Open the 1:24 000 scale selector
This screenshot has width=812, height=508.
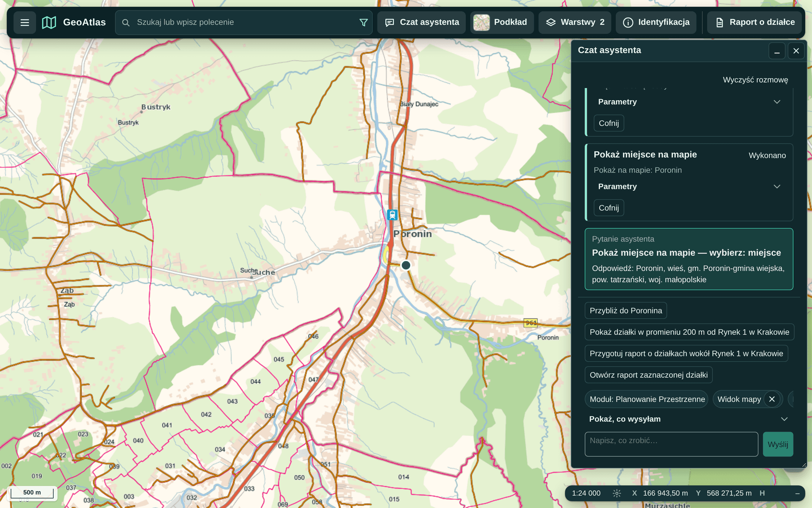(586, 493)
